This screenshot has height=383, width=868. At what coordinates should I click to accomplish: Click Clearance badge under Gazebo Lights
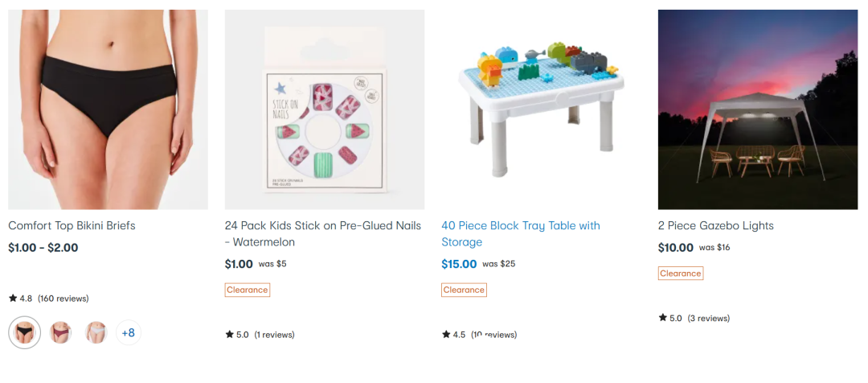(681, 274)
